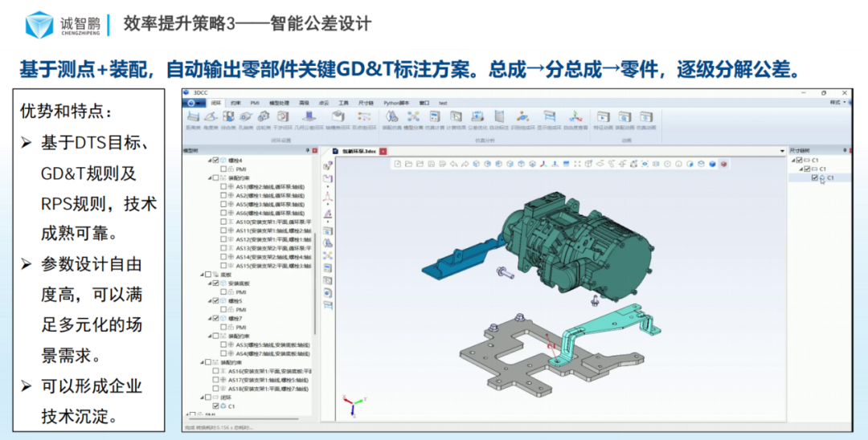Run 装配仿真 from the ribbon
This screenshot has width=868, height=440.
[x=392, y=116]
